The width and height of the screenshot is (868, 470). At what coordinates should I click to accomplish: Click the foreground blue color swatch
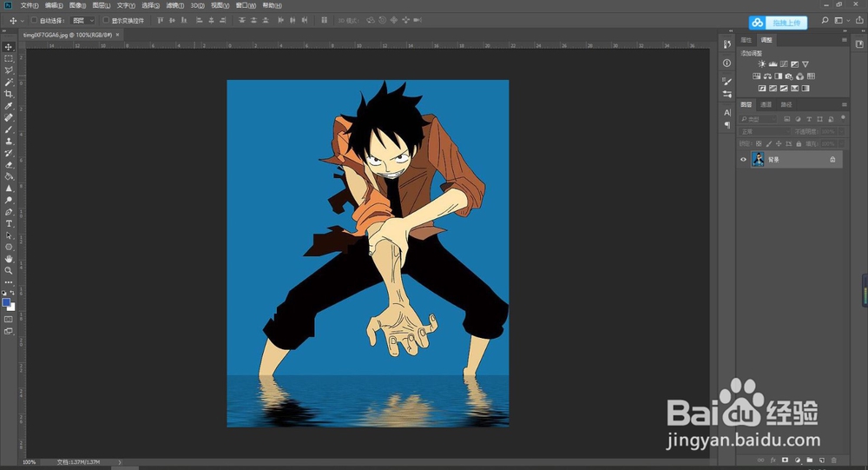coord(6,302)
